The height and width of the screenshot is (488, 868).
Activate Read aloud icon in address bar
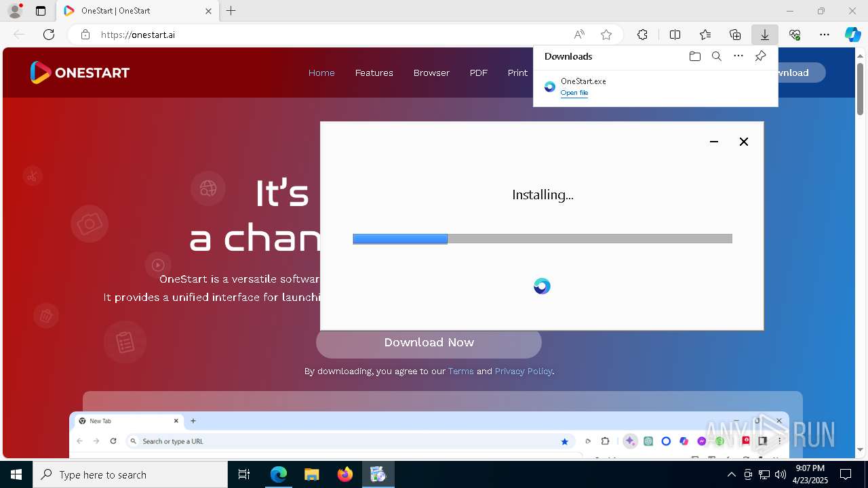pos(579,35)
